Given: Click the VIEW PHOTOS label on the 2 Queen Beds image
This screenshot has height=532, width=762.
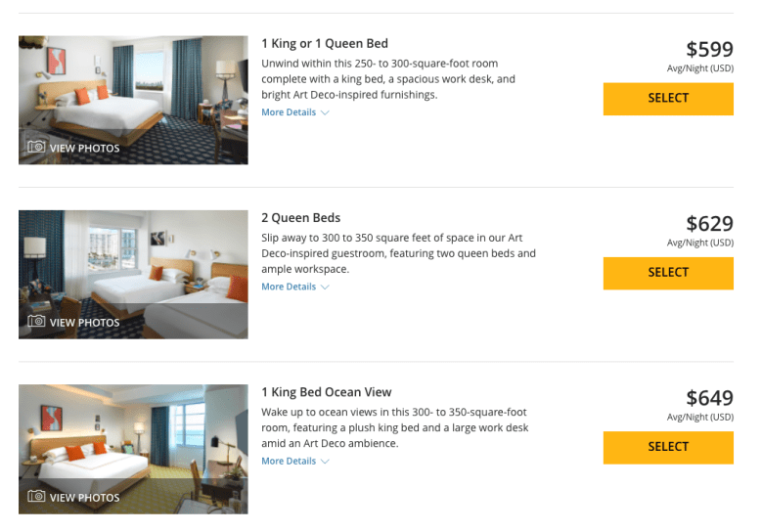Looking at the screenshot, I should click(84, 323).
